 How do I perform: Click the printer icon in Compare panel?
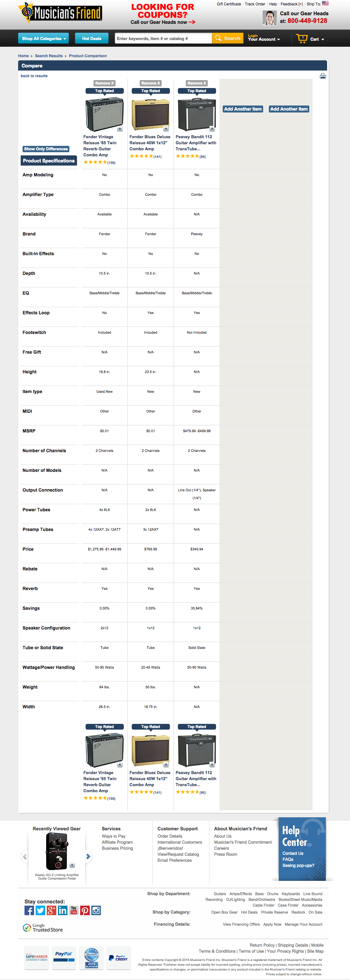coord(323,76)
